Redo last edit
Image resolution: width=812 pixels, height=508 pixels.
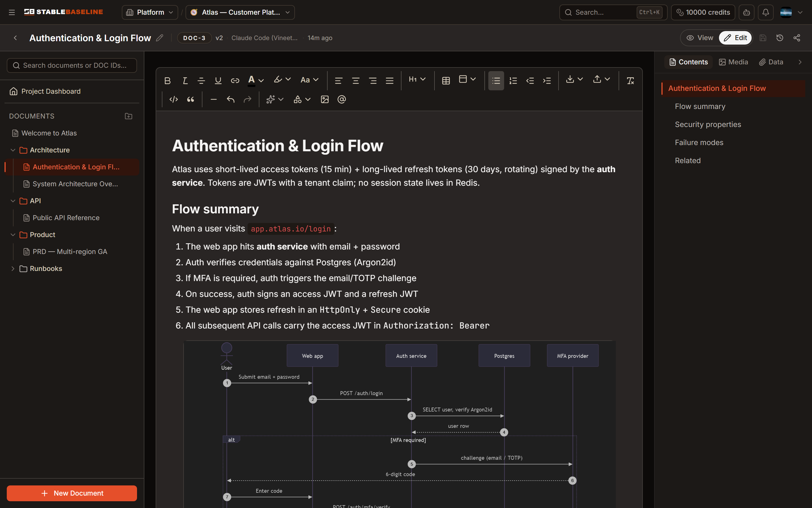point(248,99)
